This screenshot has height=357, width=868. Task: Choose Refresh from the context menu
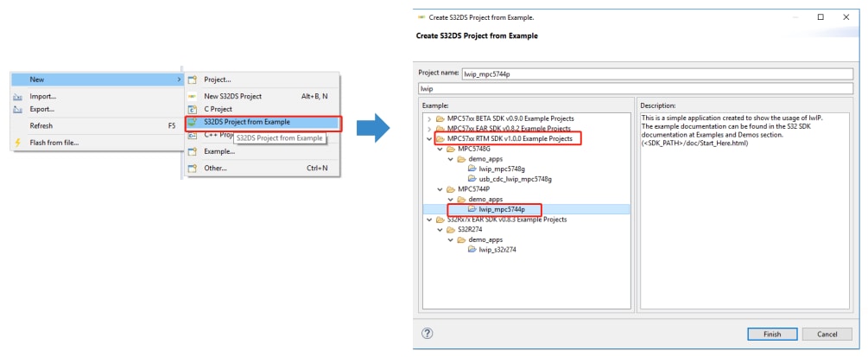point(41,125)
